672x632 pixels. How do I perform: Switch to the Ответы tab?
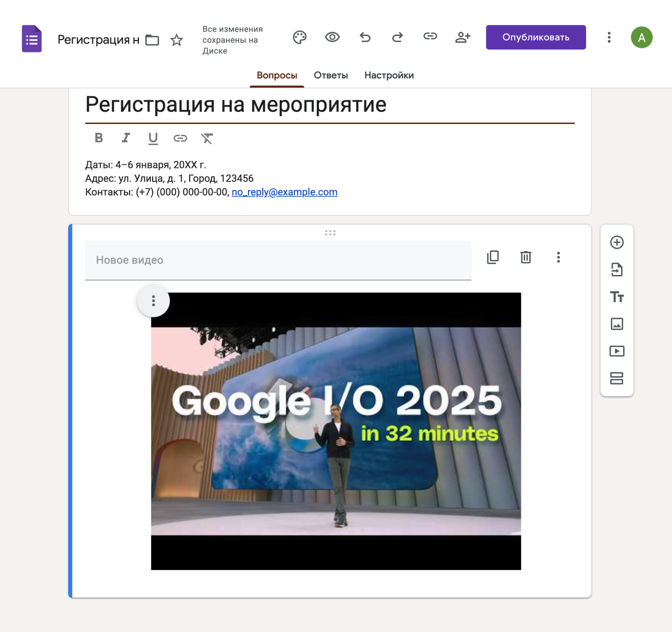[x=331, y=75]
